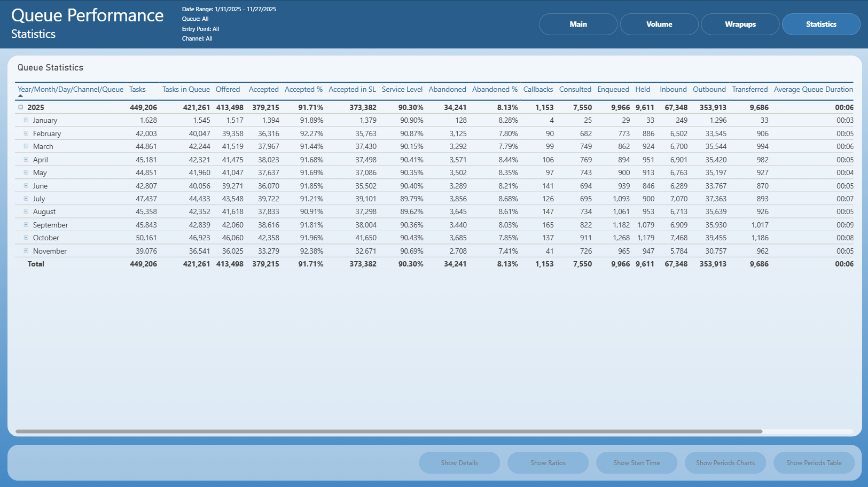Sort by the Inbound column header
The height and width of the screenshot is (487, 868).
pyautogui.click(x=673, y=89)
